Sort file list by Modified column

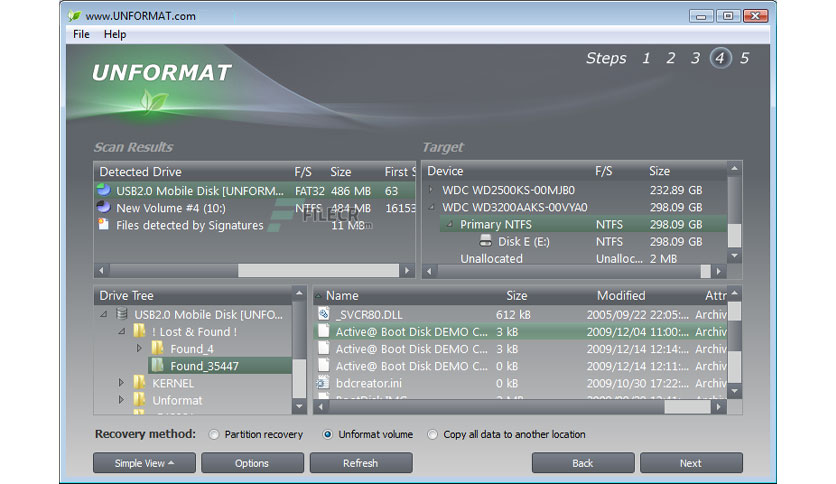coord(621,295)
